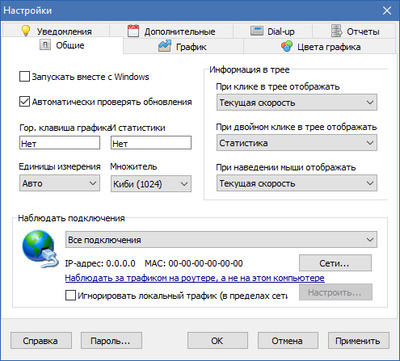The height and width of the screenshot is (361, 400).
Task: Uncheck Автоматически проверять обновления
Action: tap(24, 102)
